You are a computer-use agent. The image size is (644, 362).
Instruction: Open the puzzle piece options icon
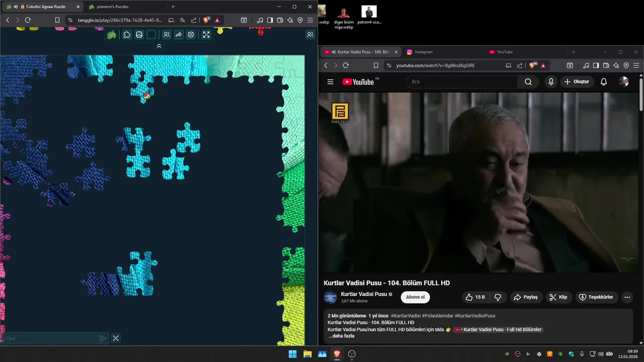click(x=127, y=35)
